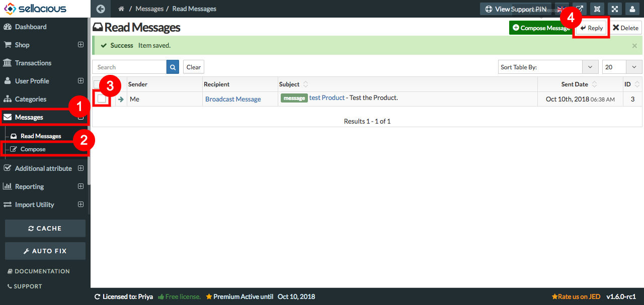Click the Transactions bank icon
Image resolution: width=644 pixels, height=305 pixels.
coord(8,63)
